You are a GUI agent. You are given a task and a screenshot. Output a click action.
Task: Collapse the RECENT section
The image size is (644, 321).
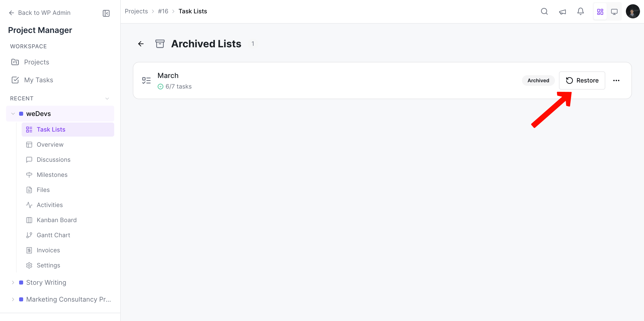pyautogui.click(x=107, y=98)
